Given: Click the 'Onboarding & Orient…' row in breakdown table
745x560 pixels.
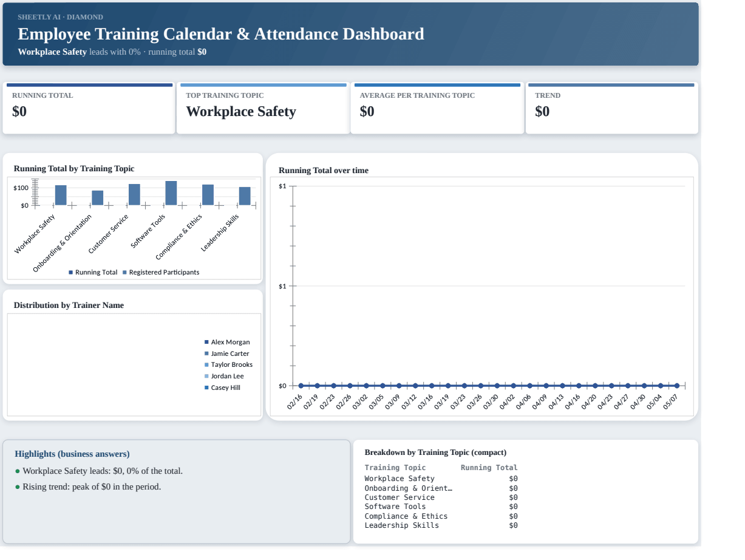Looking at the screenshot, I should point(441,488).
